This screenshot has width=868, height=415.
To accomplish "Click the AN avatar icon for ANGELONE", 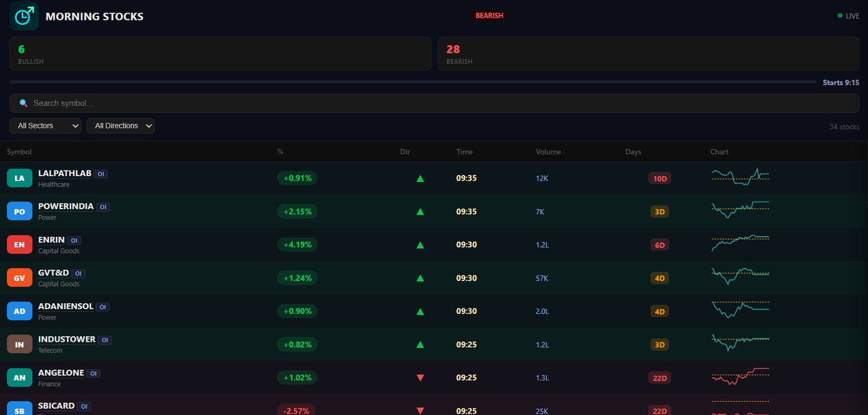I will pos(19,377).
